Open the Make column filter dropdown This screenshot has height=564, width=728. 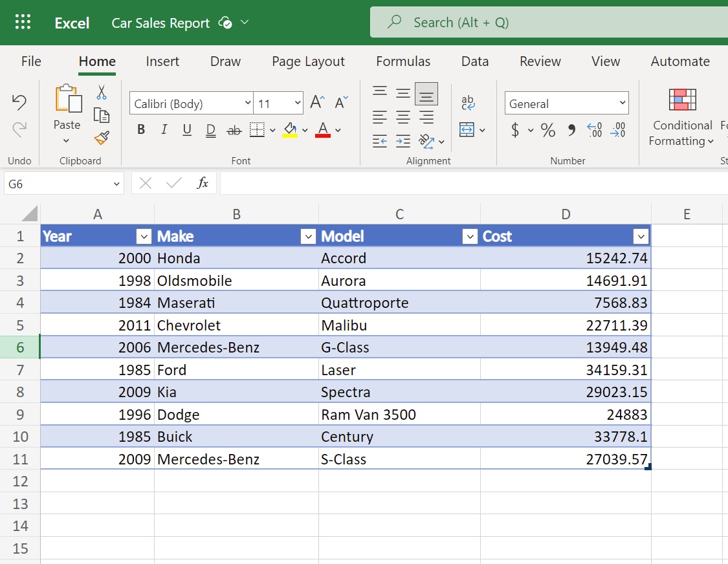pos(309,236)
